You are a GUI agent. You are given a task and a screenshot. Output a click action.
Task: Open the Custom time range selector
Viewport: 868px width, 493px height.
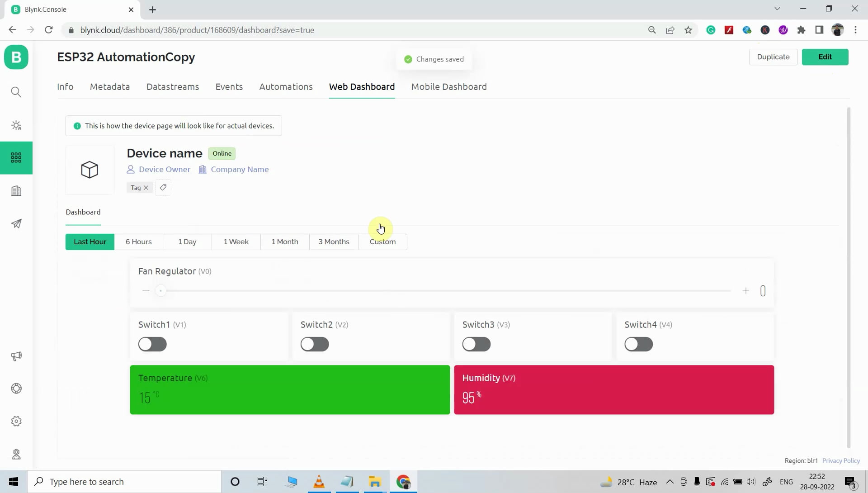coord(382,242)
